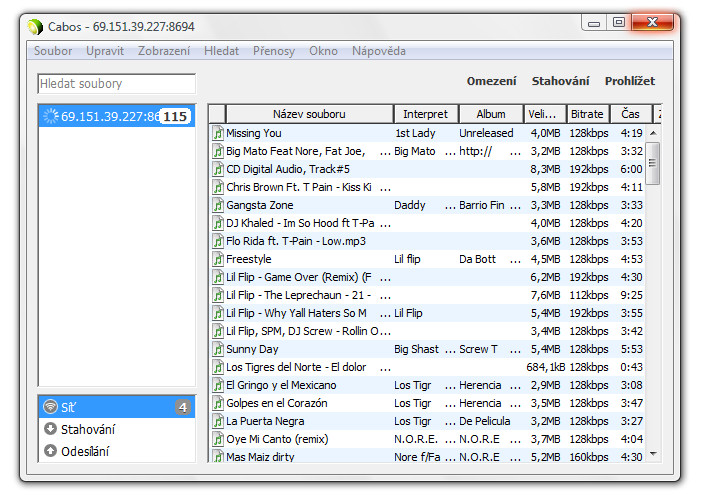
Task: Click the Stahování download arrow icon
Action: click(50, 429)
